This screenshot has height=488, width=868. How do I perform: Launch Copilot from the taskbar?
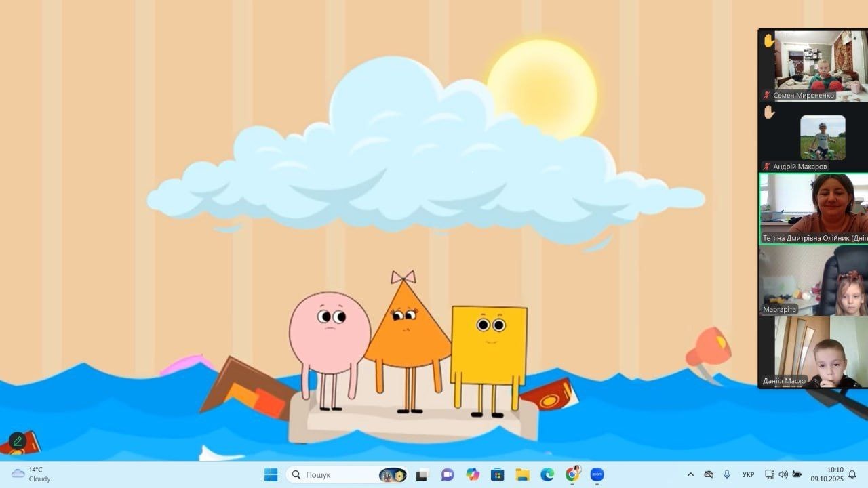click(x=473, y=474)
